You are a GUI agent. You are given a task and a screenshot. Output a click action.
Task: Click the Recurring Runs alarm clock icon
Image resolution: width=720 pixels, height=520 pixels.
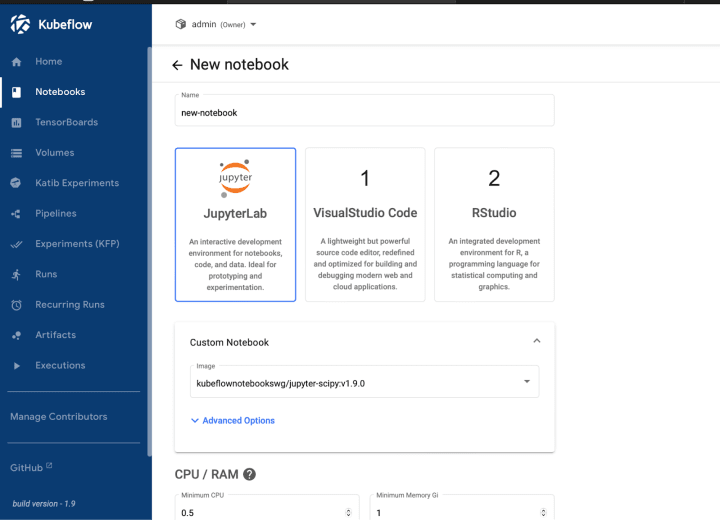pos(17,305)
